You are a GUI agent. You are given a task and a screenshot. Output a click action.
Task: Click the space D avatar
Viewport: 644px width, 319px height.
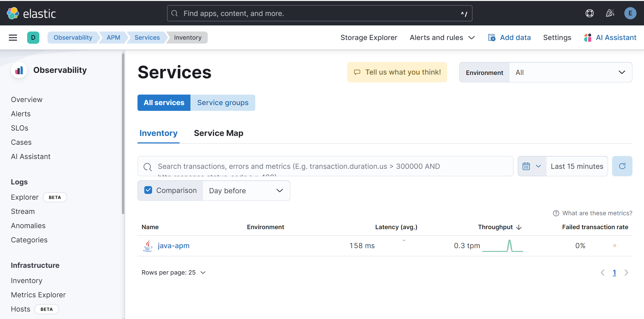point(33,38)
